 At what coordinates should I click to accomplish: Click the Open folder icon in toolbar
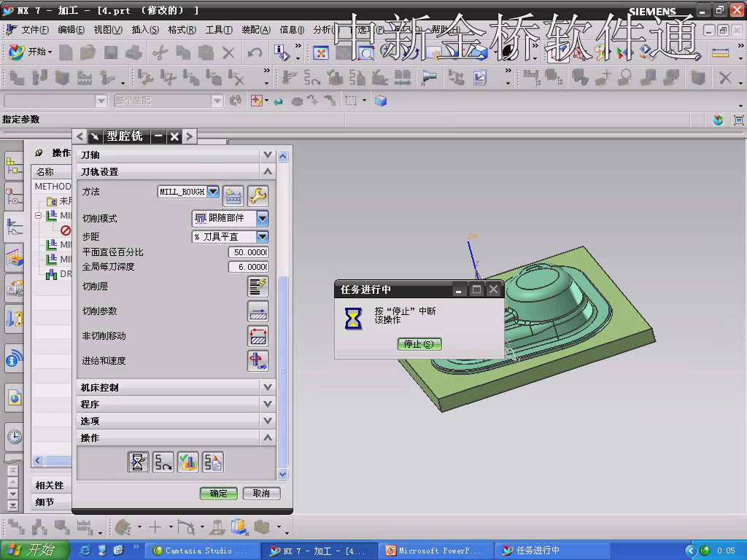tap(88, 52)
